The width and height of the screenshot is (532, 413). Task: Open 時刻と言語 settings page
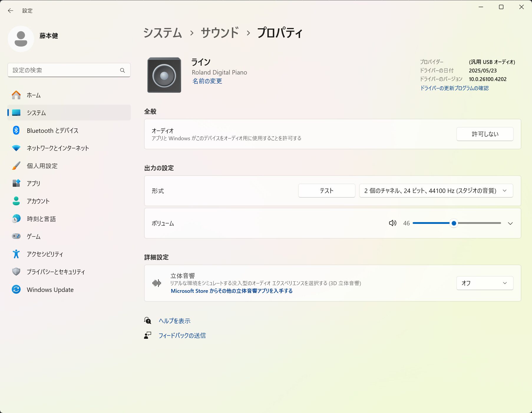(x=69, y=219)
